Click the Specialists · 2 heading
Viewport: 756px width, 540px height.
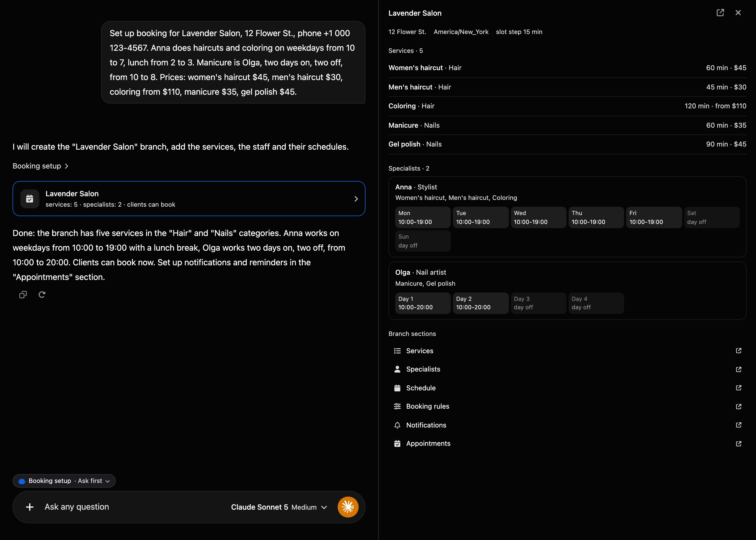coord(409,168)
